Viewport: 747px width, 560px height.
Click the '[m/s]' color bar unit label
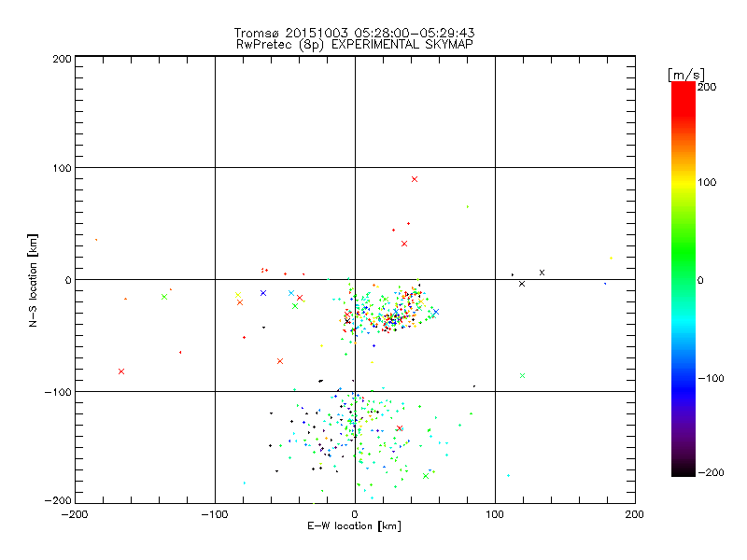coord(686,75)
